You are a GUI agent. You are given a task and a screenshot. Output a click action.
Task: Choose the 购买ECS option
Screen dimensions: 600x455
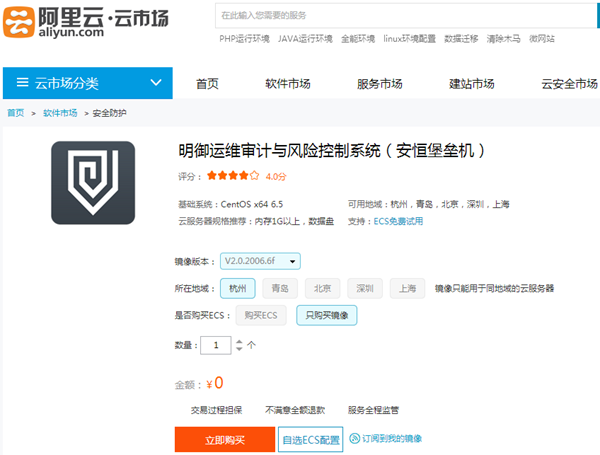261,315
